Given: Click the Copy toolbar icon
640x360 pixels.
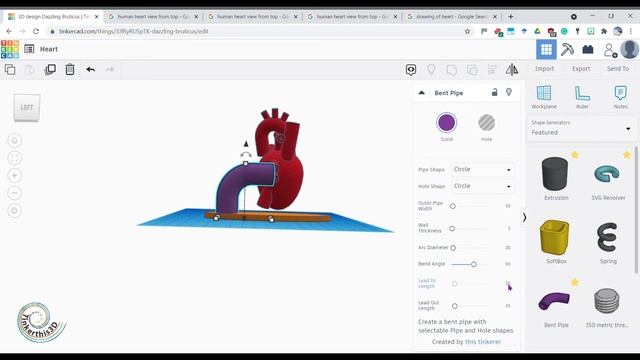Looking at the screenshot, I should pos(10,69).
